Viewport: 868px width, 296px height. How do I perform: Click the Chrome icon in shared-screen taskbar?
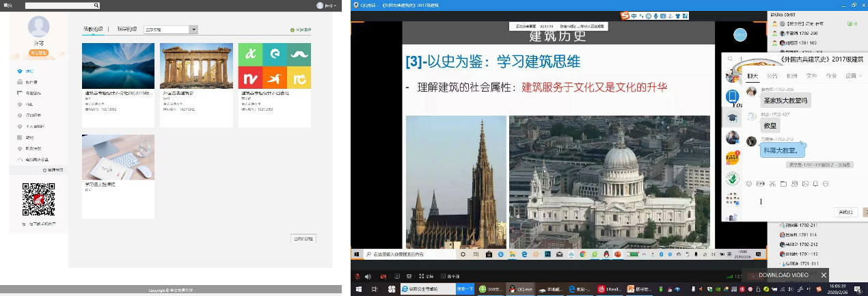(582, 254)
